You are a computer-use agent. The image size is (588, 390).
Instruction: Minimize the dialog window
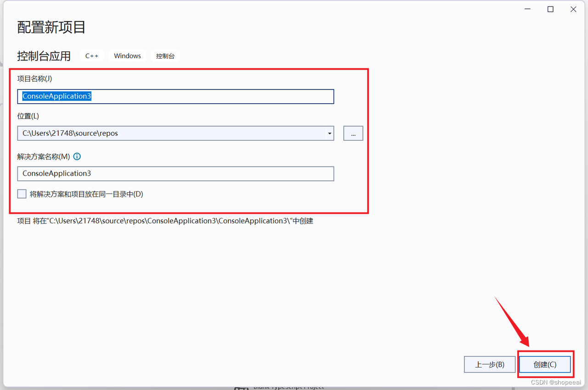pyautogui.click(x=527, y=9)
